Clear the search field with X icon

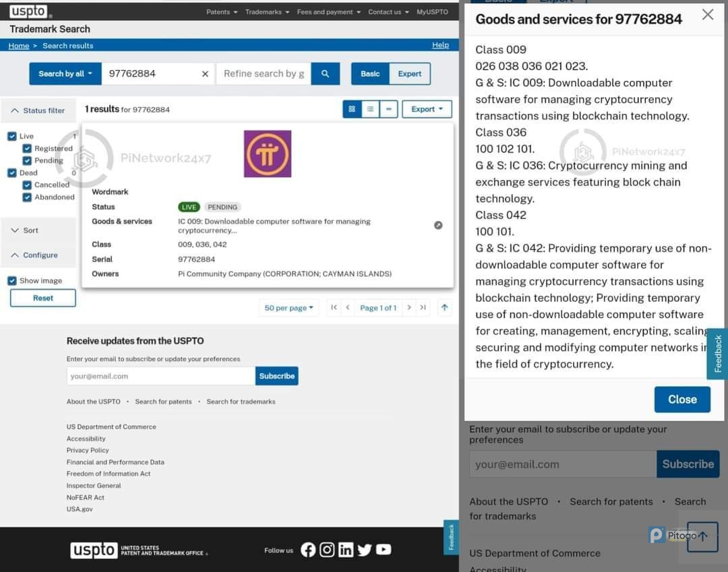tap(205, 74)
